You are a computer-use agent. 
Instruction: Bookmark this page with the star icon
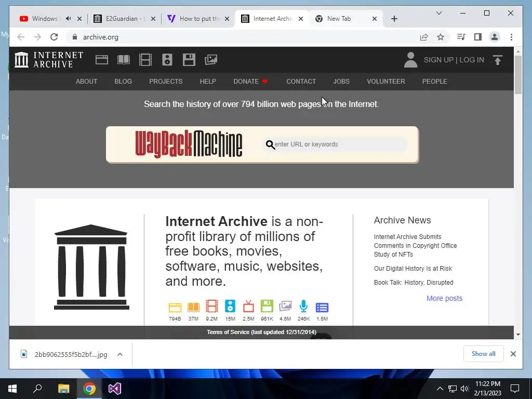coord(441,37)
